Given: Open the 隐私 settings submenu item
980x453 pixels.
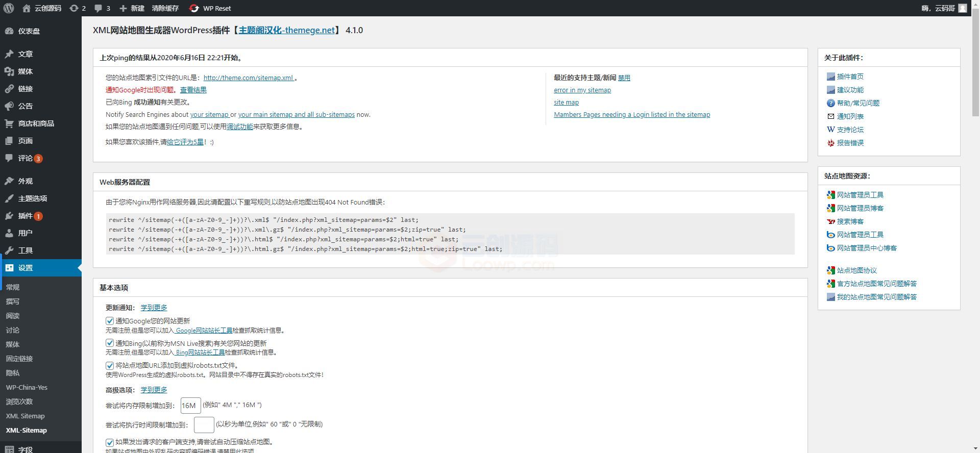Looking at the screenshot, I should 13,373.
